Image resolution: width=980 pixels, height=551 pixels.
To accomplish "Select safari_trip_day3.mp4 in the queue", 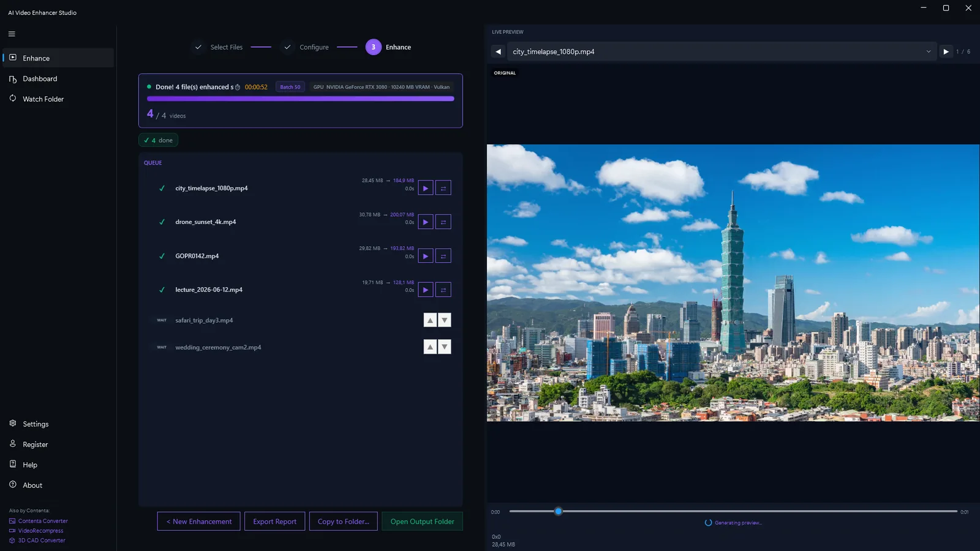I will (x=300, y=320).
